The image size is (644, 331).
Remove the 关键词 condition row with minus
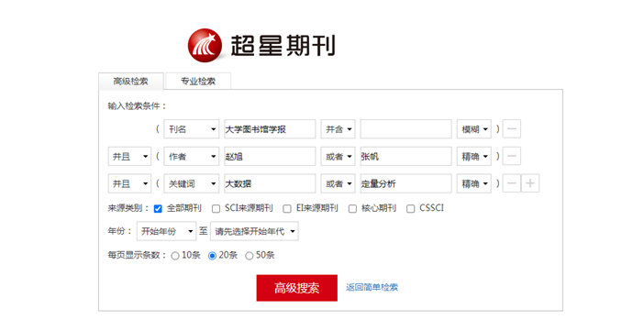[511, 183]
